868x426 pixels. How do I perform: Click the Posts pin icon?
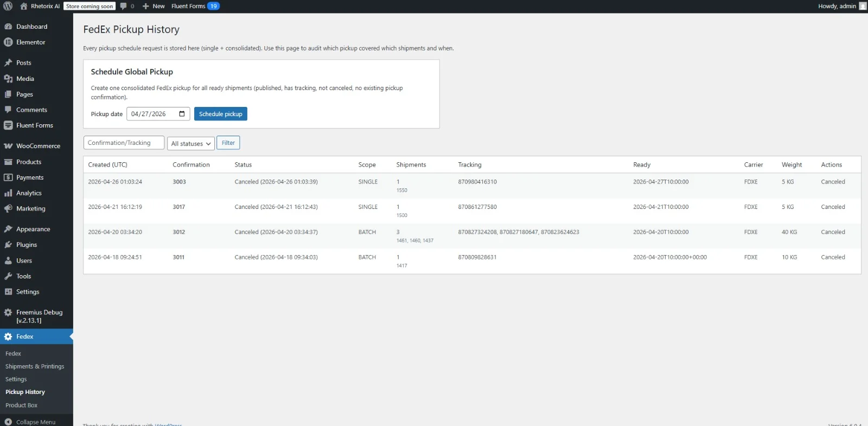[8, 63]
